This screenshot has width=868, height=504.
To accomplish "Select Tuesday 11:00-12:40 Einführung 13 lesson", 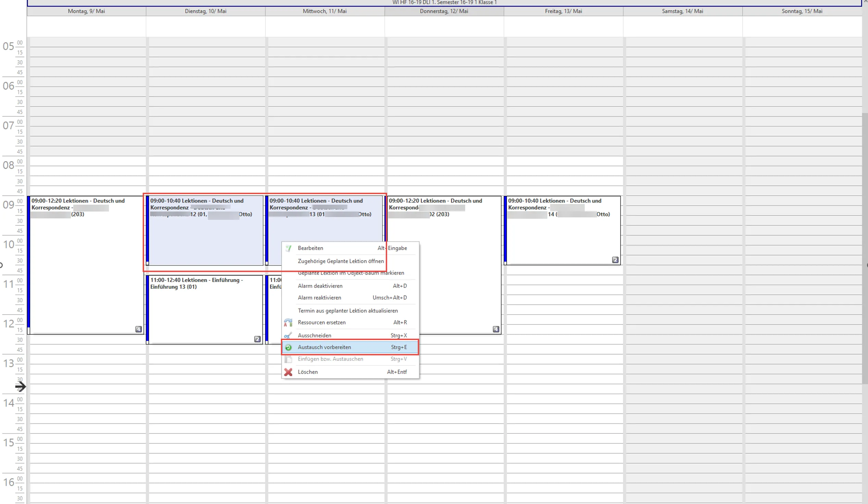I will pos(204,310).
